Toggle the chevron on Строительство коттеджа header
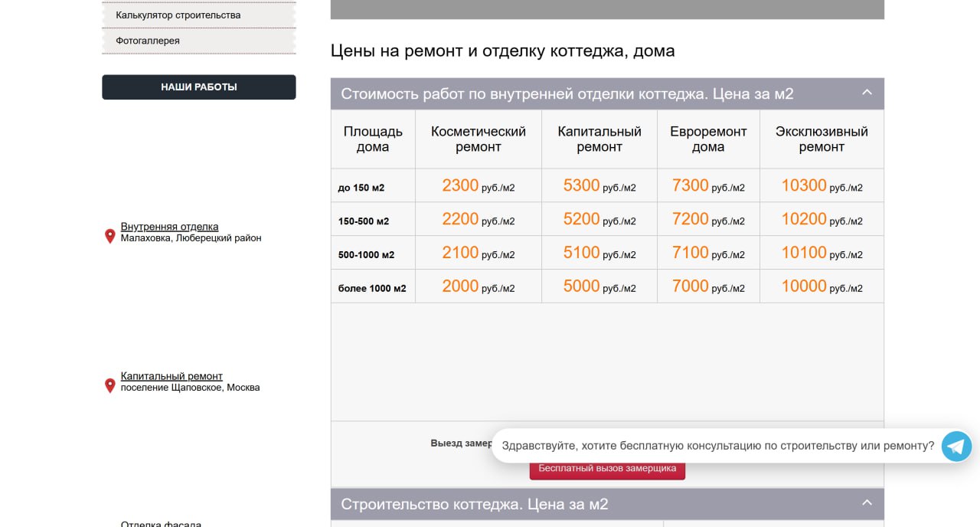 pos(867,503)
